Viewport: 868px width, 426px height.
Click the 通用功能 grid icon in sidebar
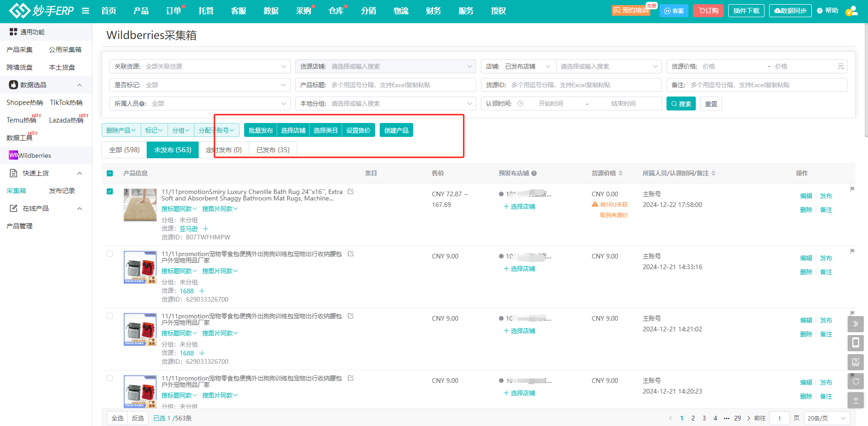(x=13, y=32)
